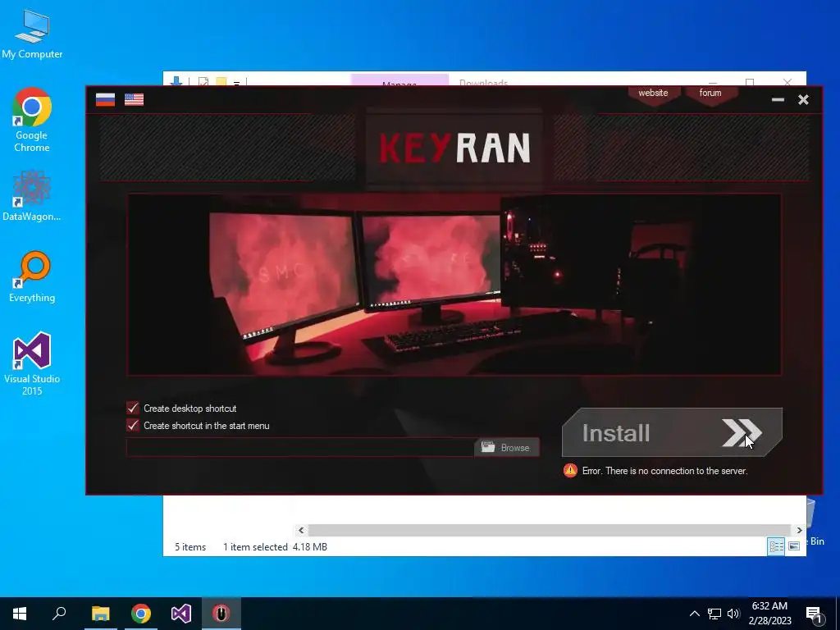
Task: Click Explorer scrollbar right arrow
Action: pos(799,531)
